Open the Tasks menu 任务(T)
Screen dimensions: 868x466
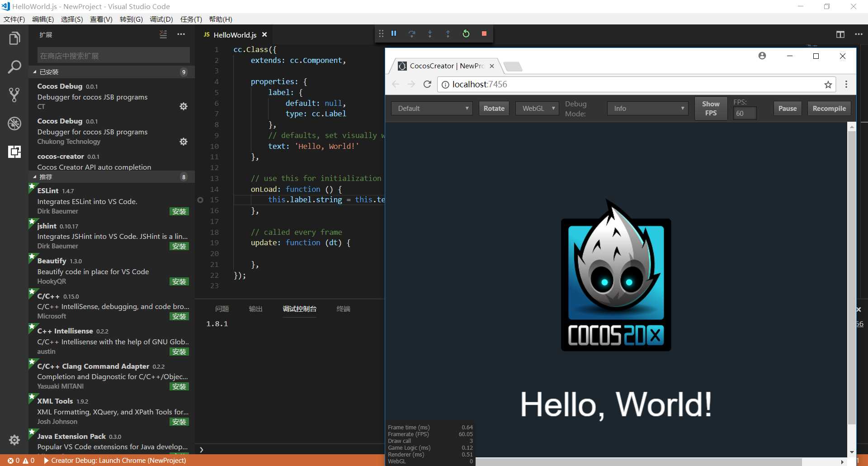191,19
